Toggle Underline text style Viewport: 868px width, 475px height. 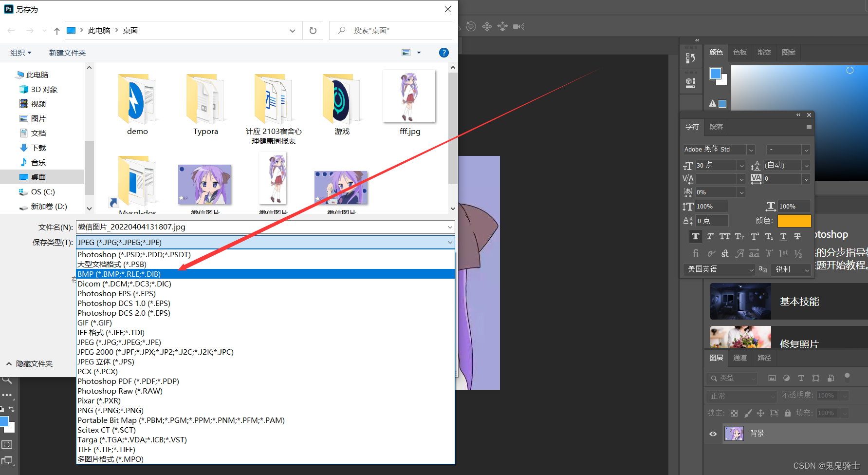pos(783,237)
